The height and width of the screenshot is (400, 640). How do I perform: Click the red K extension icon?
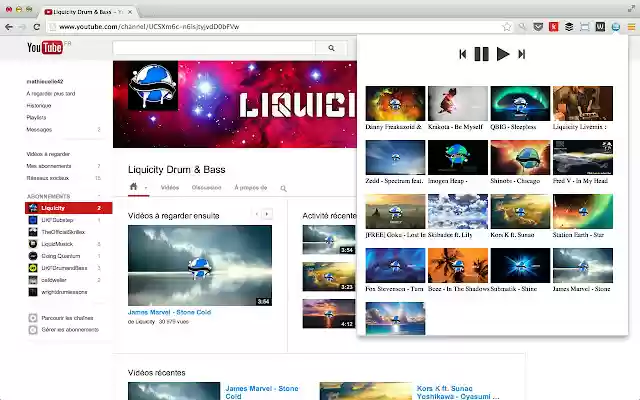pos(553,27)
